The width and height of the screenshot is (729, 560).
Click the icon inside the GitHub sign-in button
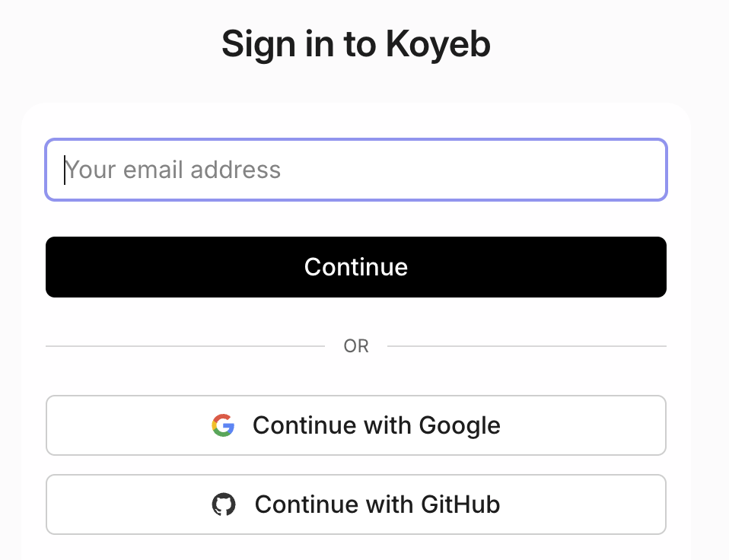click(x=225, y=504)
